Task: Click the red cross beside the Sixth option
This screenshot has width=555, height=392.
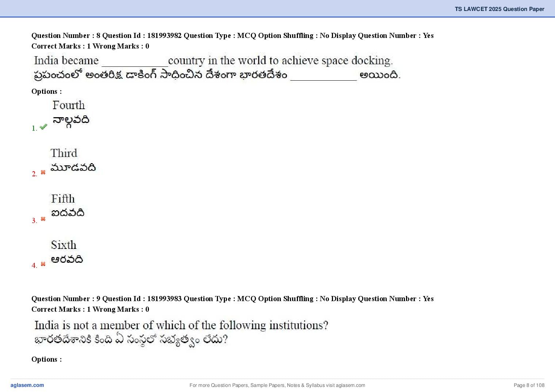Action: 43,264
